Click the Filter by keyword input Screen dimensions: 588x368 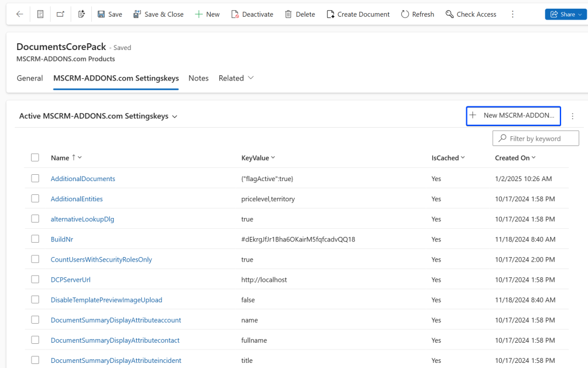click(x=536, y=138)
